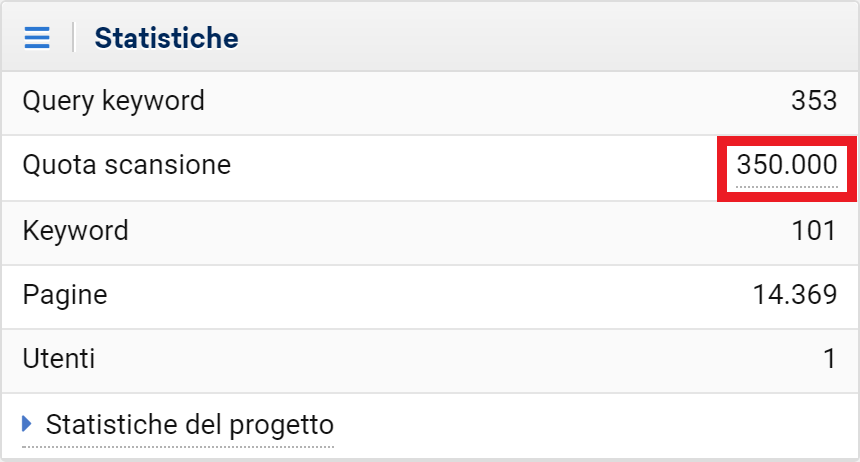The width and height of the screenshot is (860, 462).
Task: Click the 350.000 scan quota value
Action: (786, 165)
